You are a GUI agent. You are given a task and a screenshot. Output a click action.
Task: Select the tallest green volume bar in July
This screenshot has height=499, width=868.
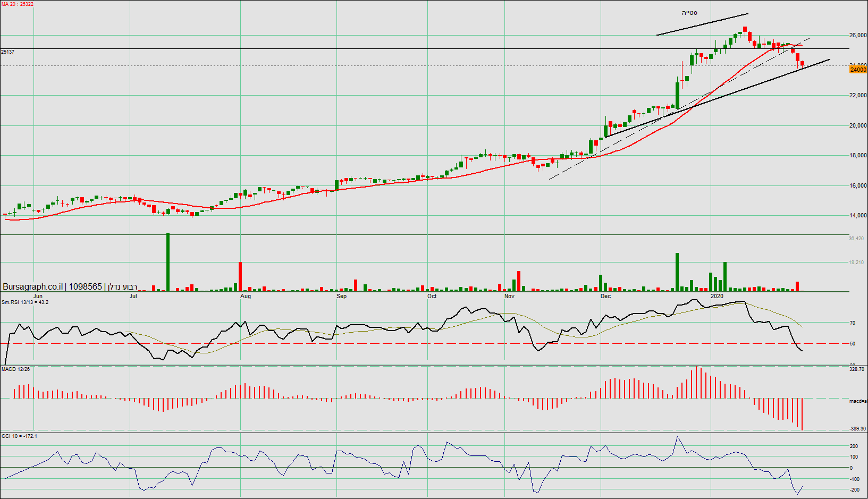(168, 262)
